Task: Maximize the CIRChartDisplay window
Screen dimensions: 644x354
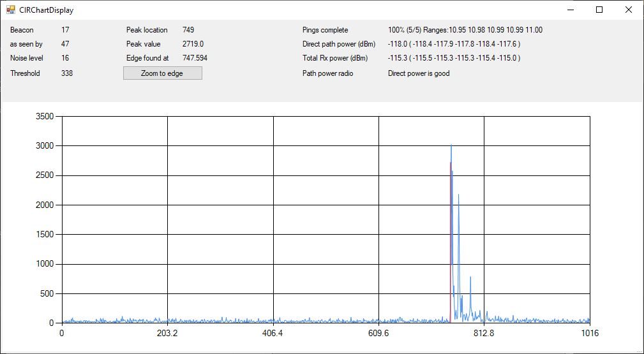Action: (599, 10)
